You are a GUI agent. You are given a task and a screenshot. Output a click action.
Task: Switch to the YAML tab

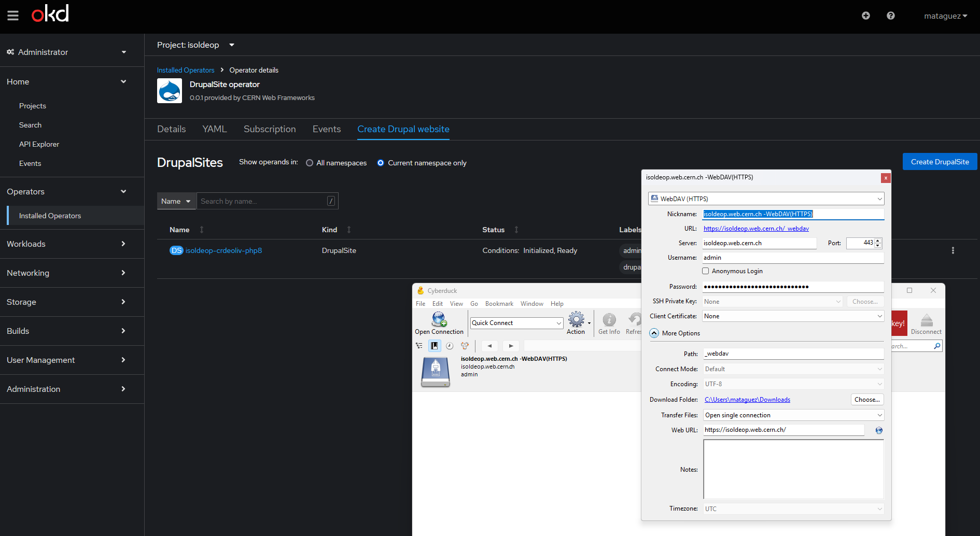click(x=214, y=129)
